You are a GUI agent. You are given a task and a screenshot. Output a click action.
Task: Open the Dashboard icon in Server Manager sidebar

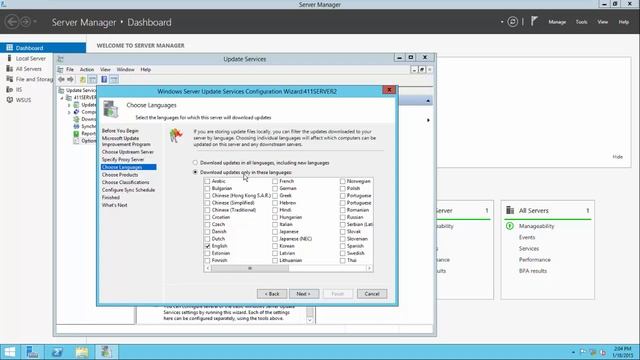(x=9, y=48)
